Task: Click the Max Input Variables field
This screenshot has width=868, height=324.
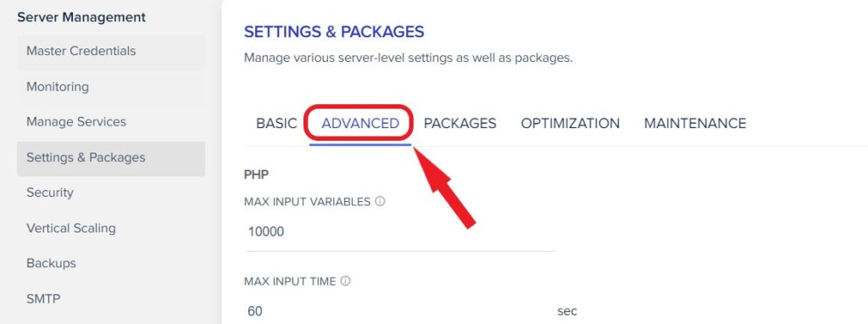Action: [400, 232]
